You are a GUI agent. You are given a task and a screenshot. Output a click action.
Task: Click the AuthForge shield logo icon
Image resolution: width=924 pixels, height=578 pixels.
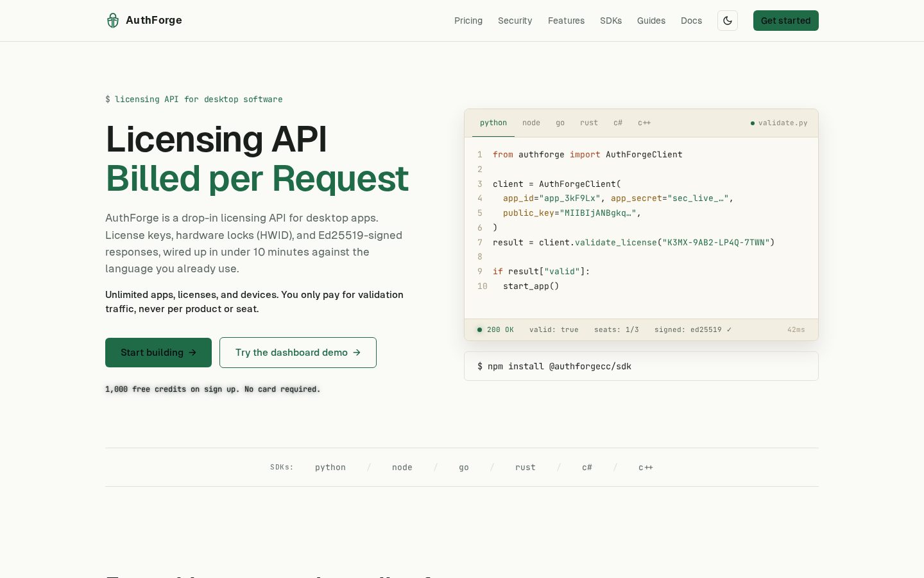point(113,21)
